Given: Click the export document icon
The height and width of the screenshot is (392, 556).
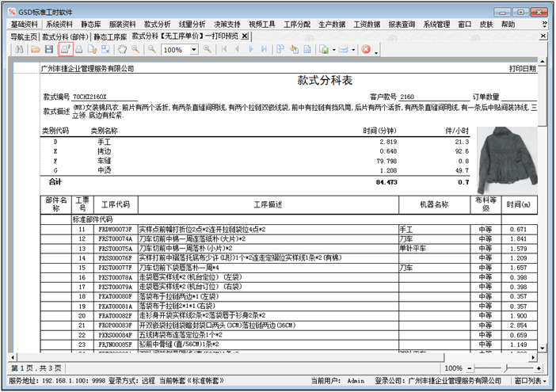Looking at the screenshot, I should (x=324, y=49).
